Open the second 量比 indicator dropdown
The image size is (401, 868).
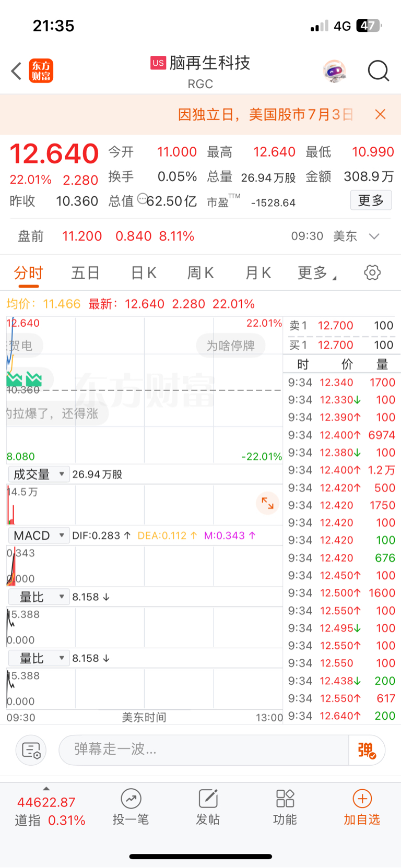[x=39, y=658]
